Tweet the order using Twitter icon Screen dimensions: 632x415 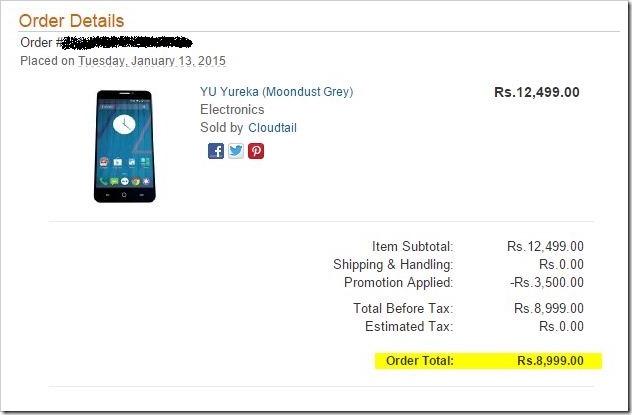(236, 151)
